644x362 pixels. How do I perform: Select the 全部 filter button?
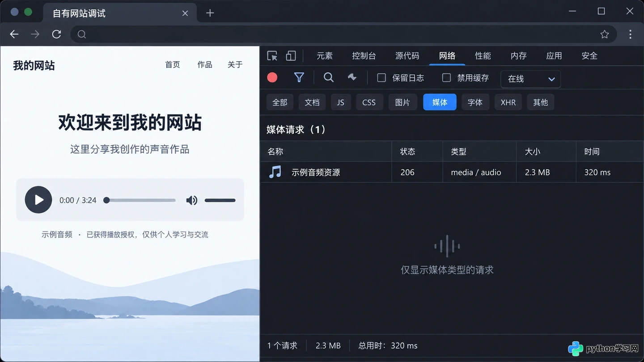pyautogui.click(x=280, y=102)
